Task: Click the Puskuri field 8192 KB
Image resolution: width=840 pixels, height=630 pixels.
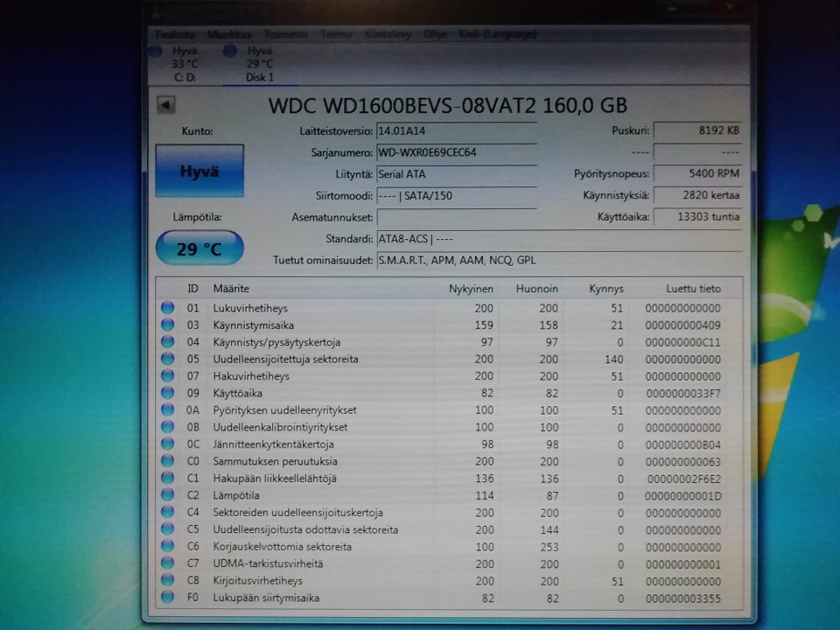Action: pyautogui.click(x=697, y=130)
